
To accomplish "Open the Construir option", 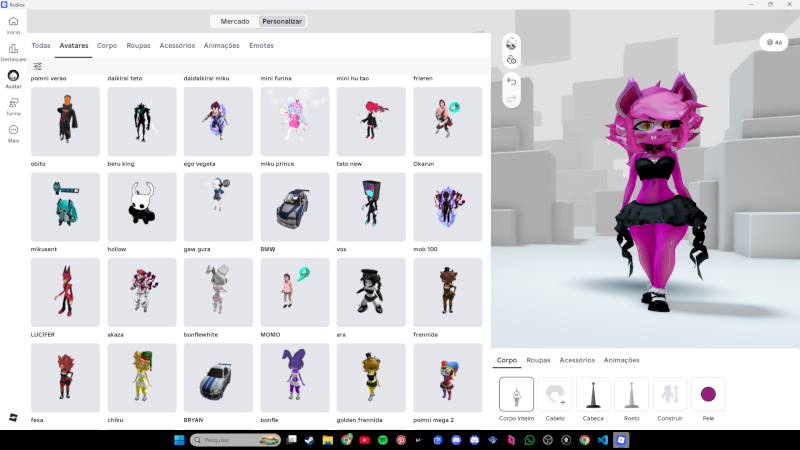I will tap(670, 394).
